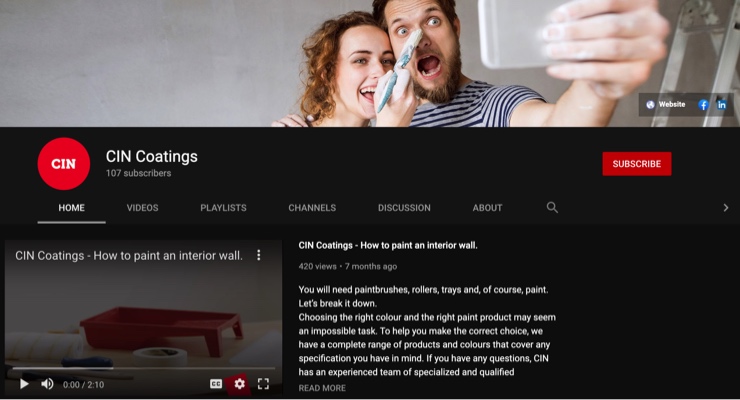This screenshot has width=740, height=400.
Task: Click the '107 subscribers' text
Action: [x=138, y=173]
